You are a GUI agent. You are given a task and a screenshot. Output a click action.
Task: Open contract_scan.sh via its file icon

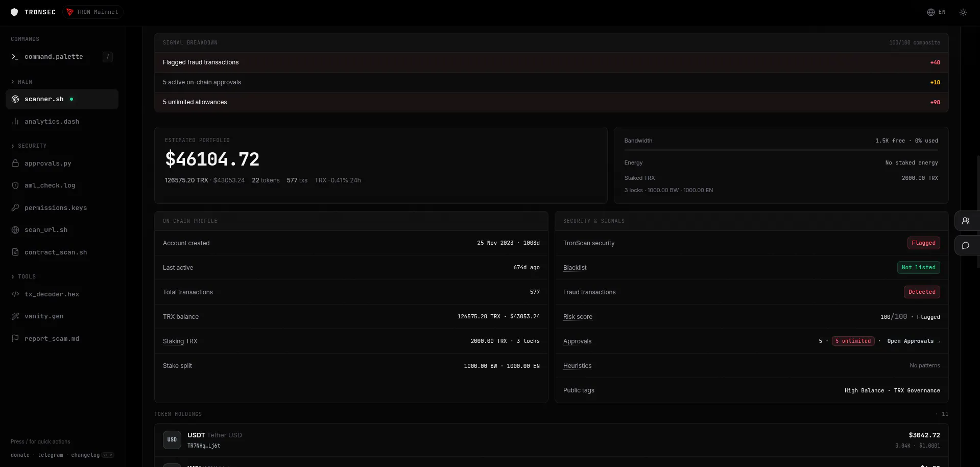tap(15, 252)
